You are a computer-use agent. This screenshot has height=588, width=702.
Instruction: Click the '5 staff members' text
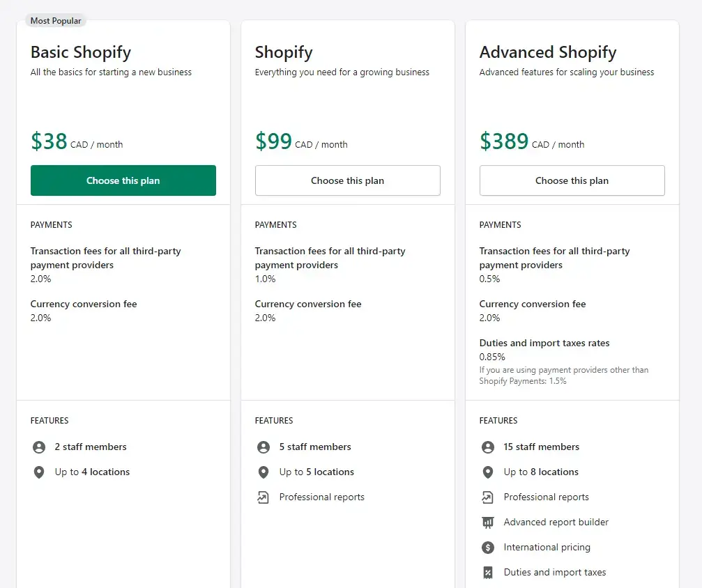[x=315, y=447]
